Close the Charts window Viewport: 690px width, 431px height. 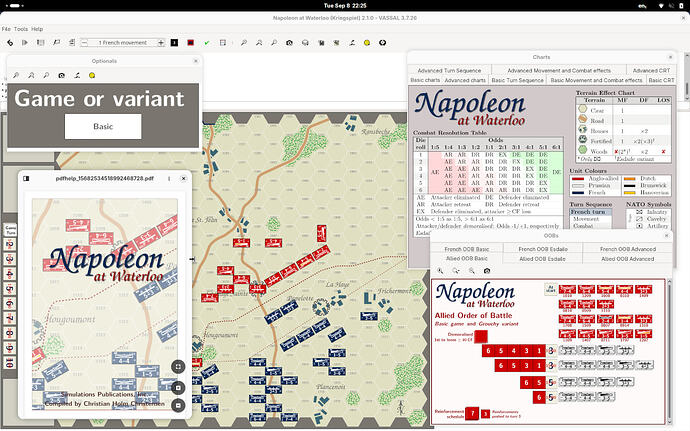pyautogui.click(x=670, y=57)
